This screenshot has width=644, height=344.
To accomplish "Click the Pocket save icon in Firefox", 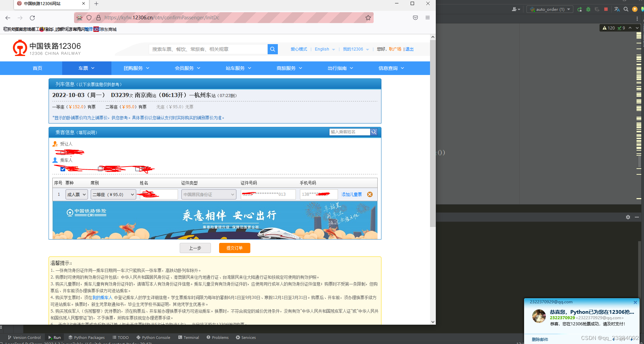I will tap(415, 18).
